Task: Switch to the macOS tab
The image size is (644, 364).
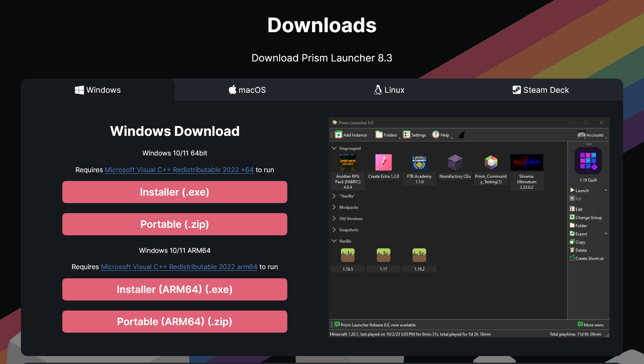Action: pos(247,90)
